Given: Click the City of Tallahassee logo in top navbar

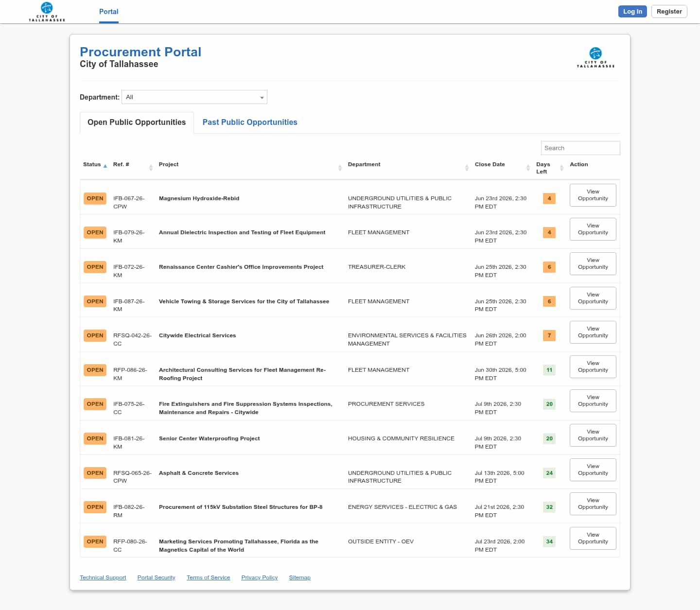Looking at the screenshot, I should (x=47, y=12).
